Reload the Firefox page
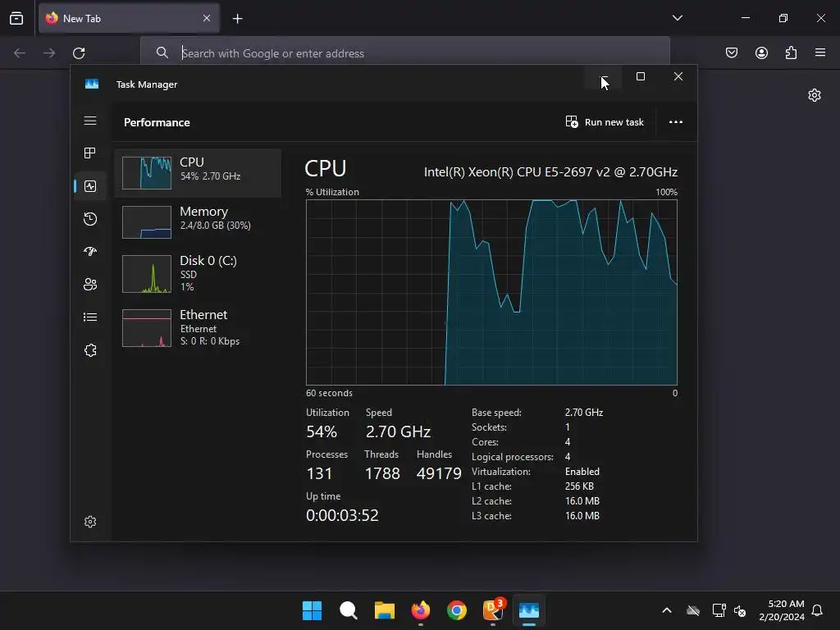840x630 pixels. pyautogui.click(x=79, y=53)
